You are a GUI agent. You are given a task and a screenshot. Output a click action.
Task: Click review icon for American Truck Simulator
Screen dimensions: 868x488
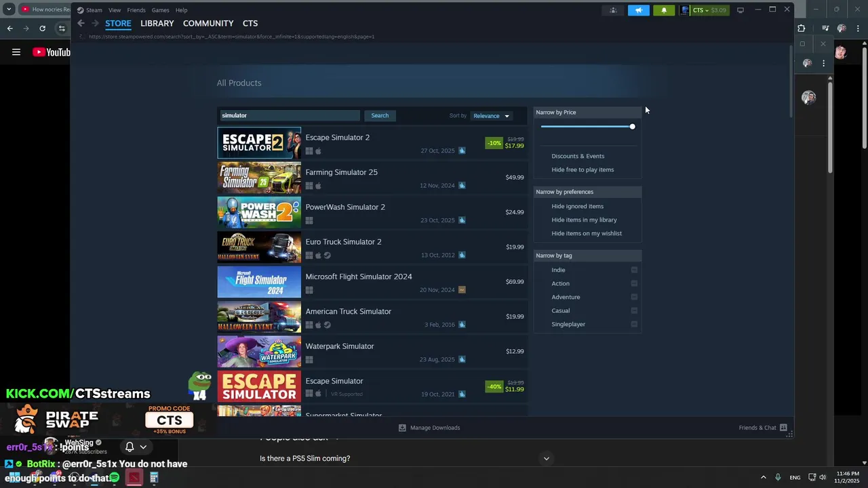(x=462, y=325)
